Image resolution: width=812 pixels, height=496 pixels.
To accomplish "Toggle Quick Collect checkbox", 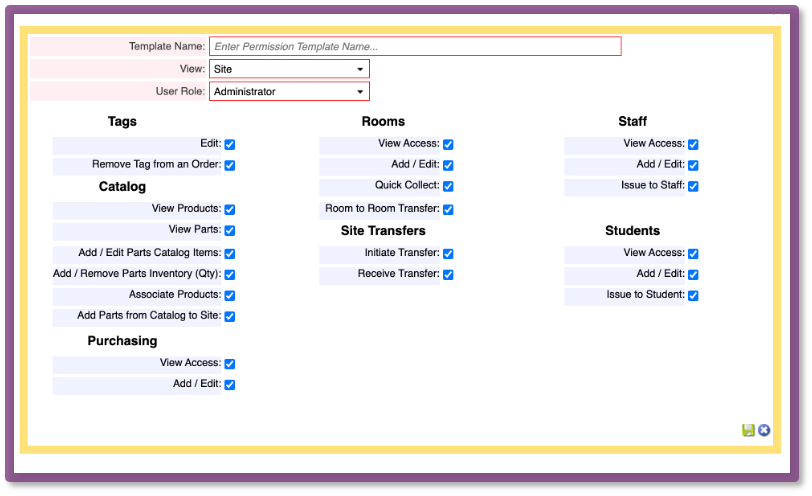I will coord(448,186).
